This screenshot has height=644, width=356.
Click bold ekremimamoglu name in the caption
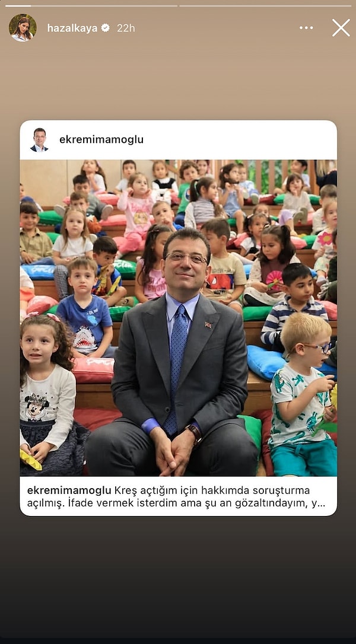(x=69, y=490)
